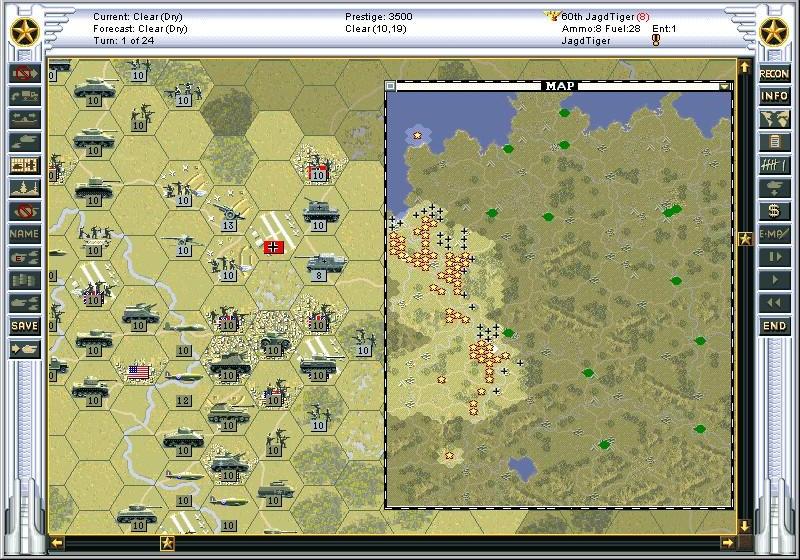Open the RECON panel
This screenshot has width=800, height=560.
pyautogui.click(x=774, y=73)
